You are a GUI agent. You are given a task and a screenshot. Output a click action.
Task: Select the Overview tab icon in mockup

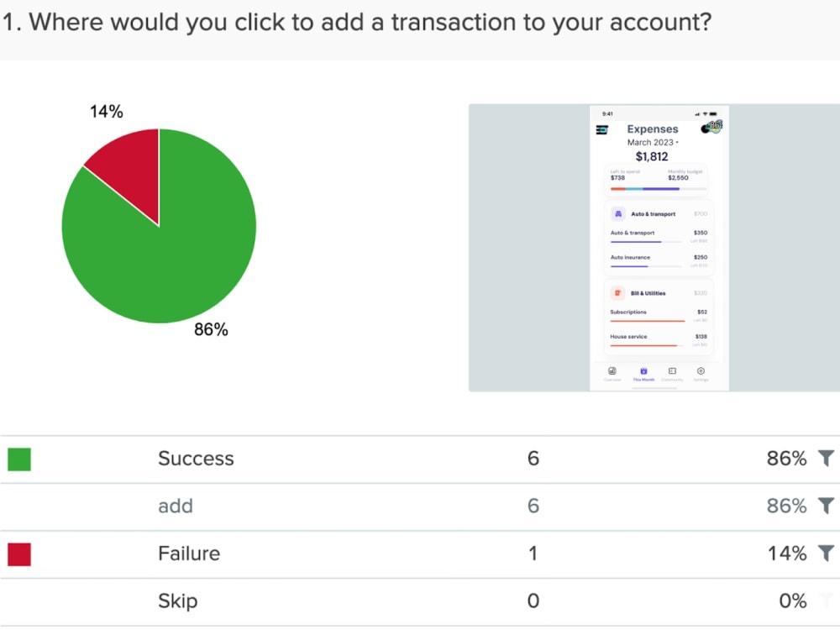pyautogui.click(x=612, y=374)
